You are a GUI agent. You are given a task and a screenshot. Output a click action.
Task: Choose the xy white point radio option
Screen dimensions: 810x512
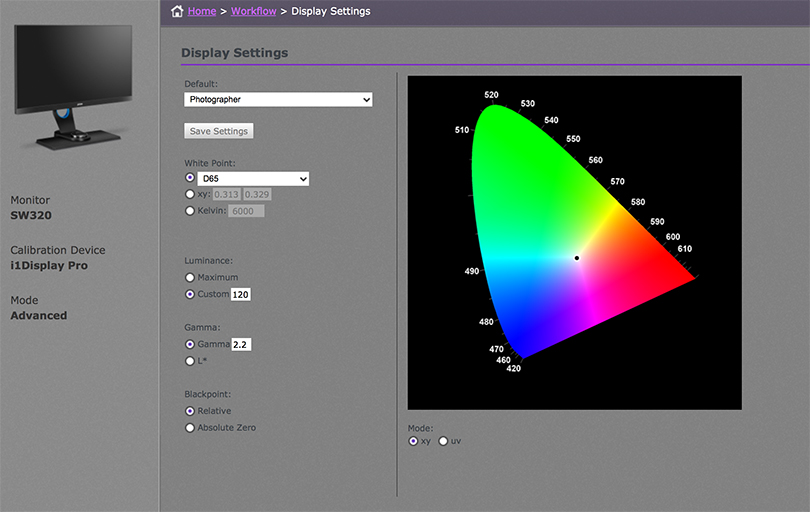(190, 195)
